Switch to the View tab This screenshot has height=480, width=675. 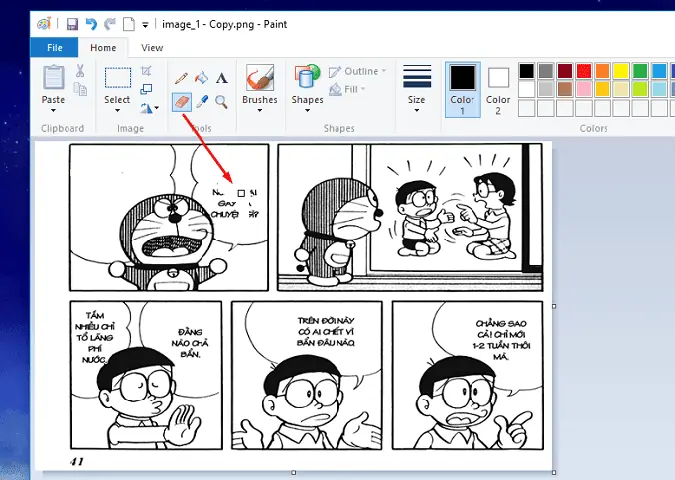point(152,48)
